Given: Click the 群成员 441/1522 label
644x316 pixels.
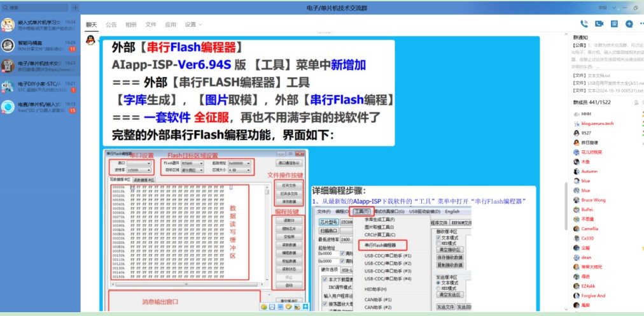Looking at the screenshot, I should click(x=592, y=103).
